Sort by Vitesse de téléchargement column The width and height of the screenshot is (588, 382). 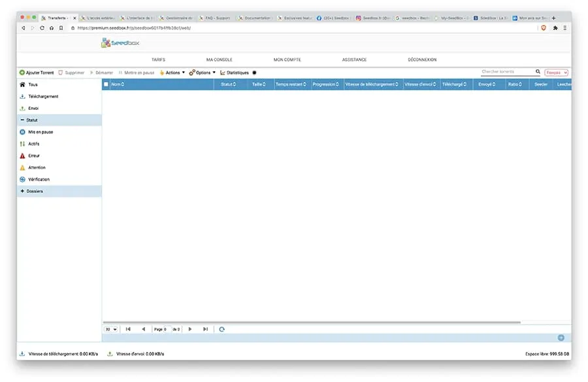(x=372, y=84)
